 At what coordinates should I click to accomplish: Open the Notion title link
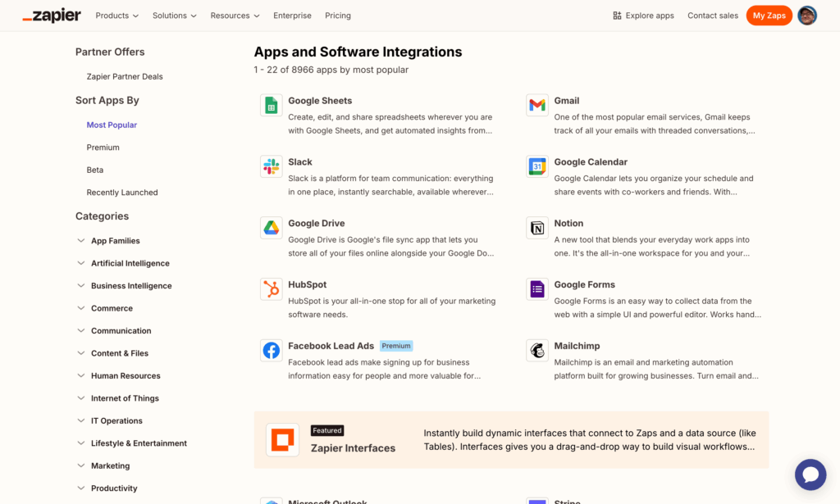coord(568,223)
